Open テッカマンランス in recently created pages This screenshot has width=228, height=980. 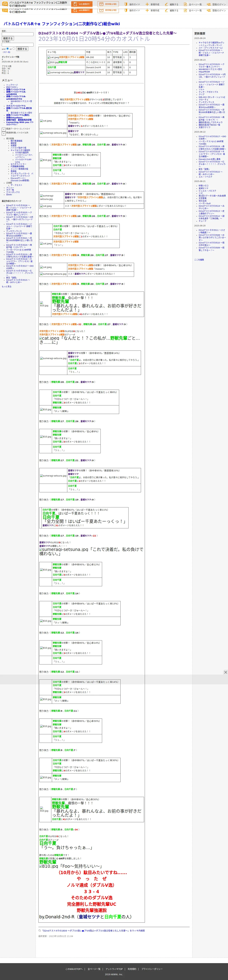coord(14,231)
